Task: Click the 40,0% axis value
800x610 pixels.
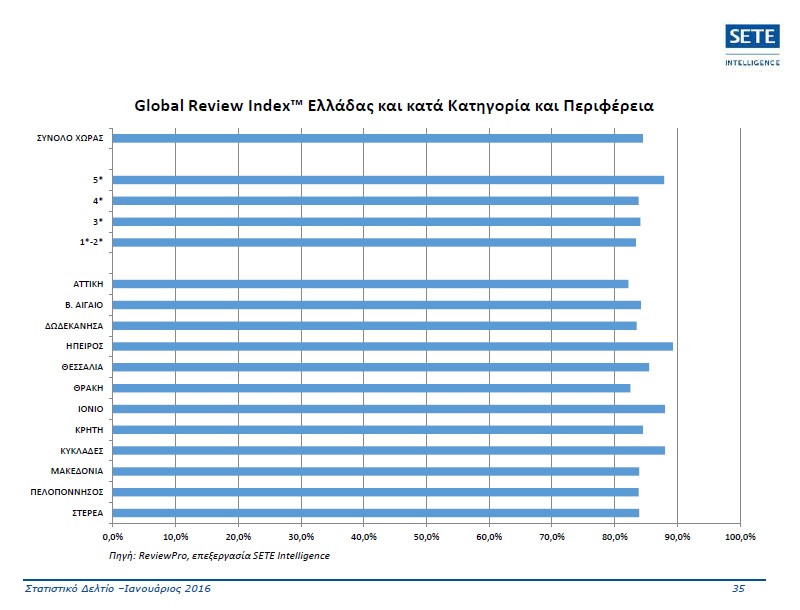Action: [364, 537]
